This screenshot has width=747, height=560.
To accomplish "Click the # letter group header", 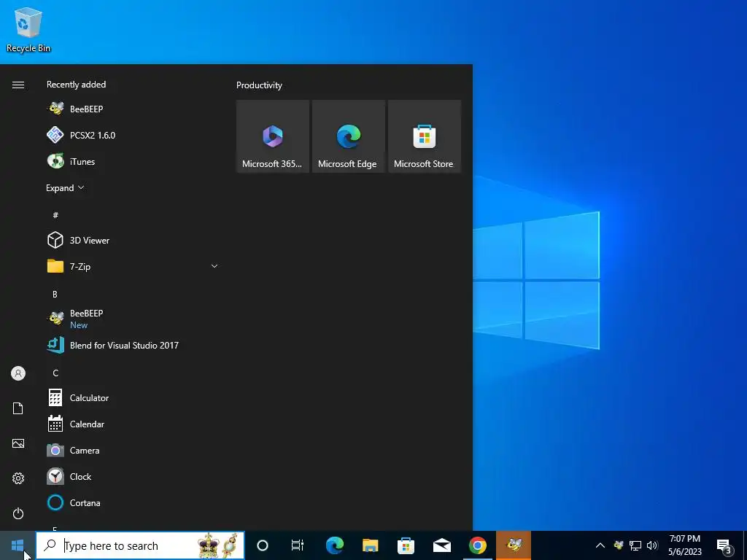I will (x=55, y=215).
